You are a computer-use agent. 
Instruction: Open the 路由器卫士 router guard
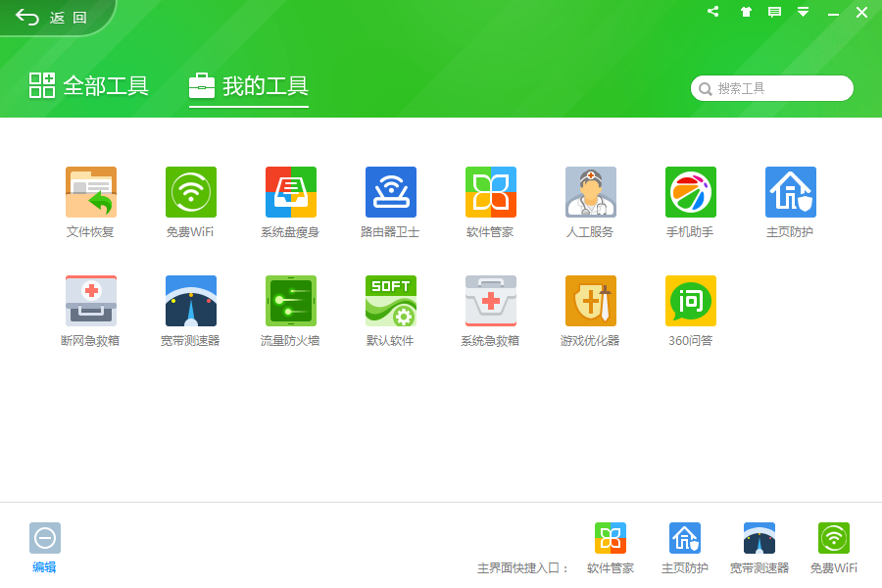(x=390, y=192)
